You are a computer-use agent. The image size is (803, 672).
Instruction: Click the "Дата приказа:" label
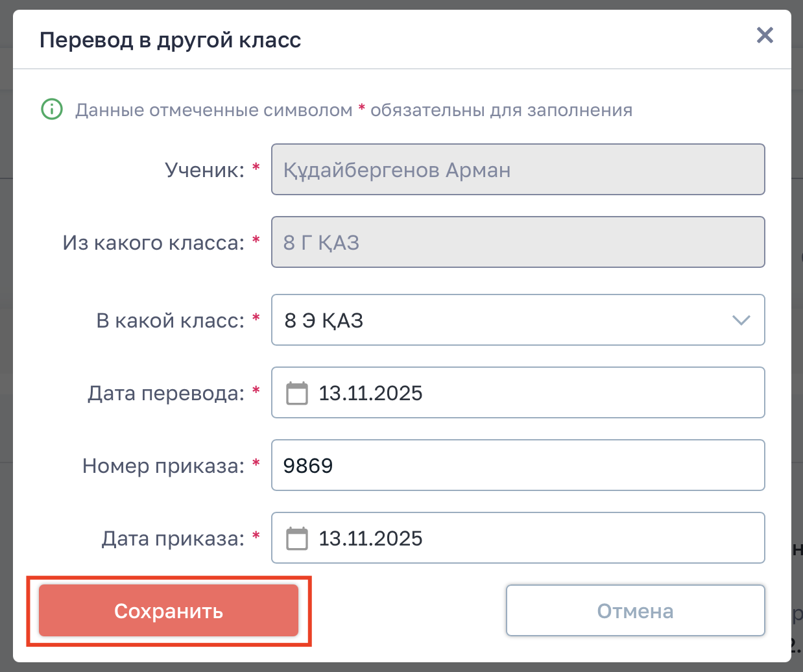173,538
